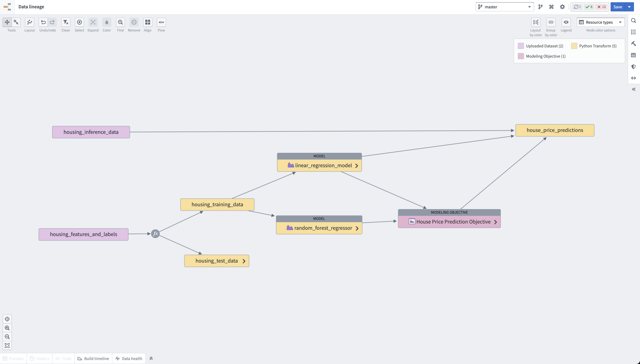This screenshot has width=640, height=364.
Task: Open the Resource types dropdown
Action: click(601, 22)
